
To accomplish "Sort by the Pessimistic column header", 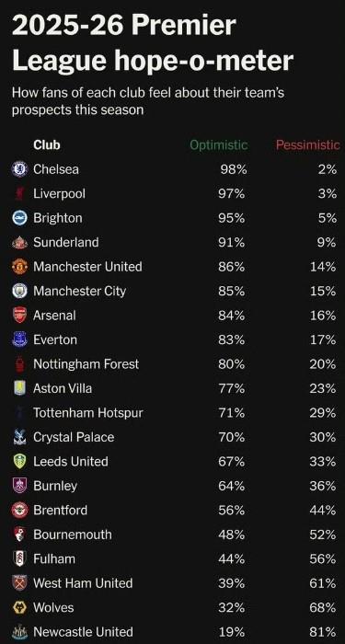I will pyautogui.click(x=307, y=145).
